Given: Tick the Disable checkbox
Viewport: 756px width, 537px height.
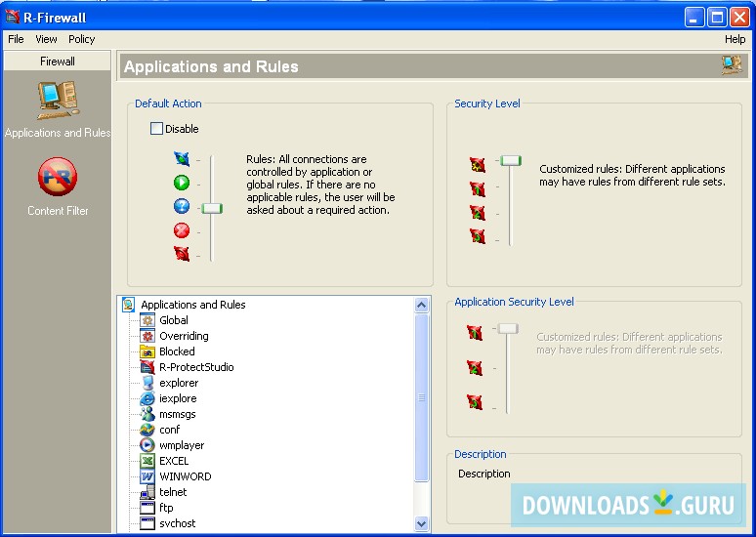Looking at the screenshot, I should tap(156, 128).
